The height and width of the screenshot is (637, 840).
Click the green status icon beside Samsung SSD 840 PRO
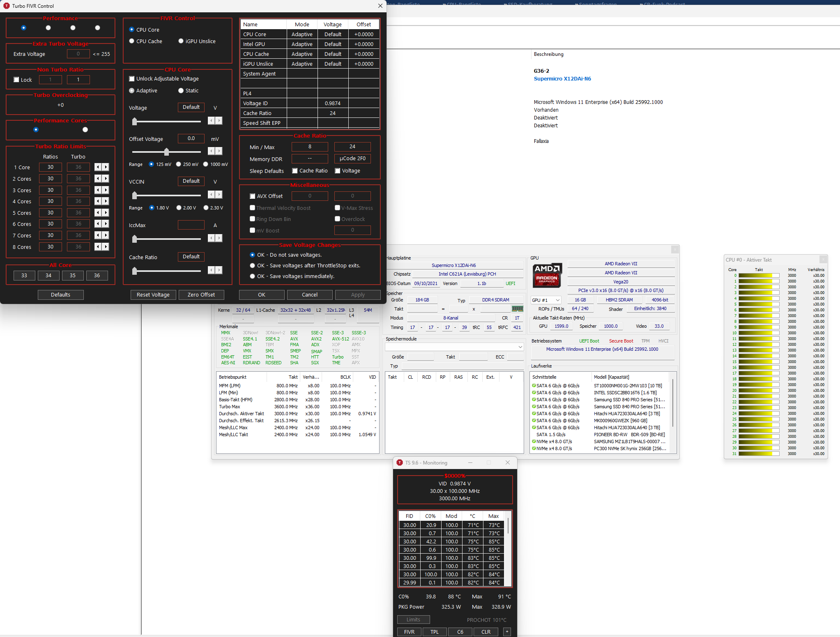pyautogui.click(x=533, y=400)
